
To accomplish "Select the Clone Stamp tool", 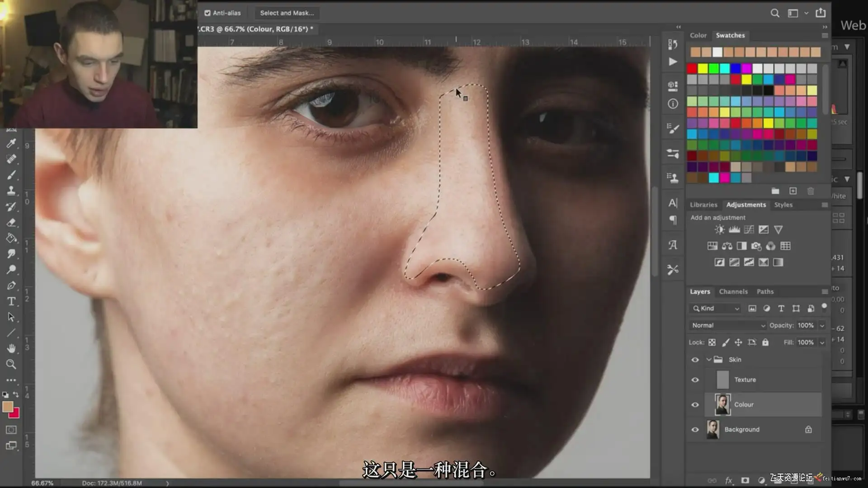I will point(11,191).
